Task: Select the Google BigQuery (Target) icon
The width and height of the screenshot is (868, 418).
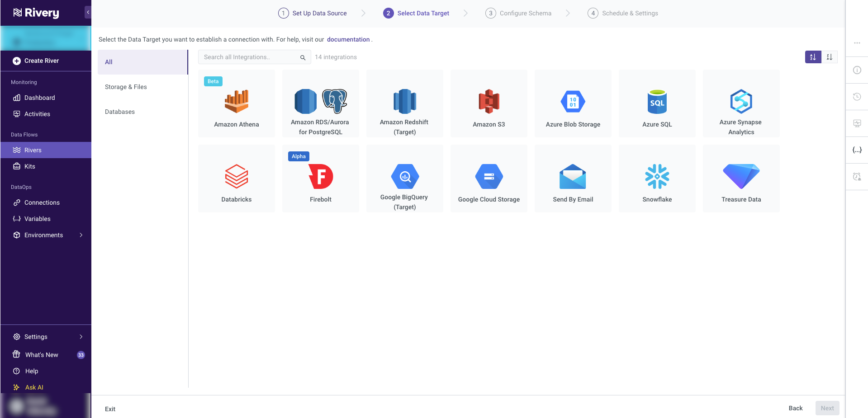Action: click(x=405, y=176)
